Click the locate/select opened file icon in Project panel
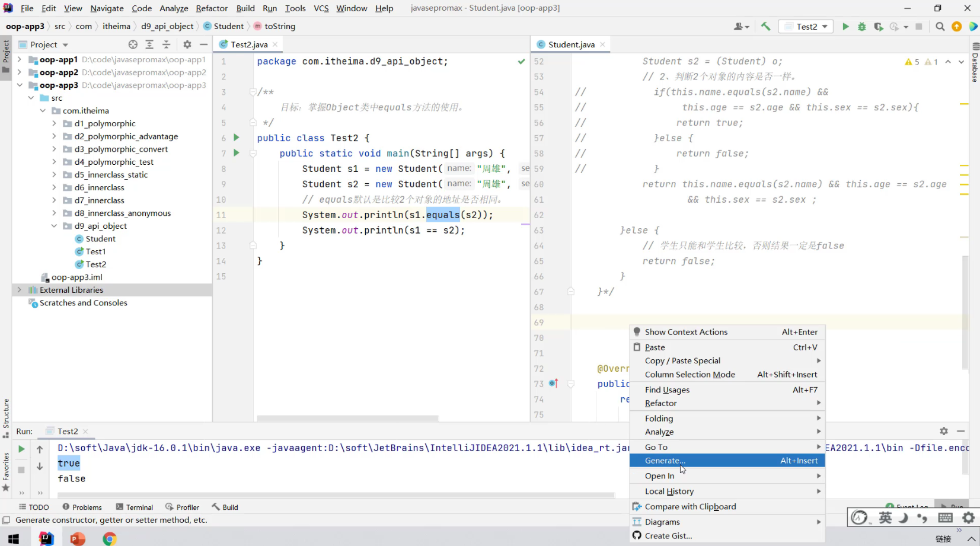This screenshot has width=980, height=546. (133, 44)
